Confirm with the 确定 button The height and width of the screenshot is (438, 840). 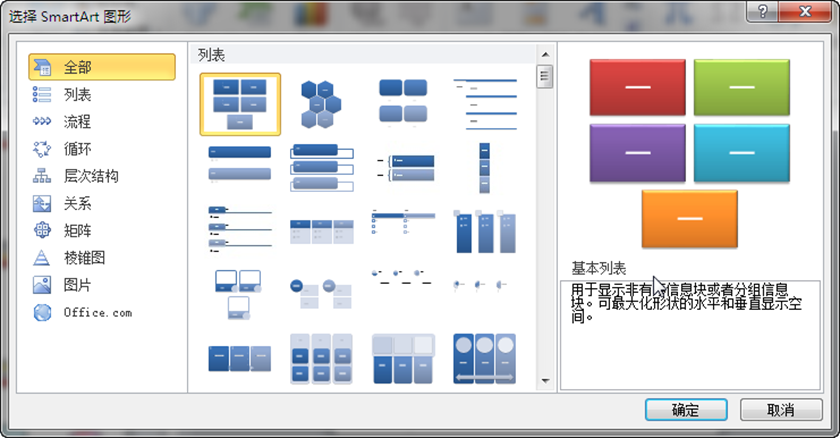[x=686, y=410]
